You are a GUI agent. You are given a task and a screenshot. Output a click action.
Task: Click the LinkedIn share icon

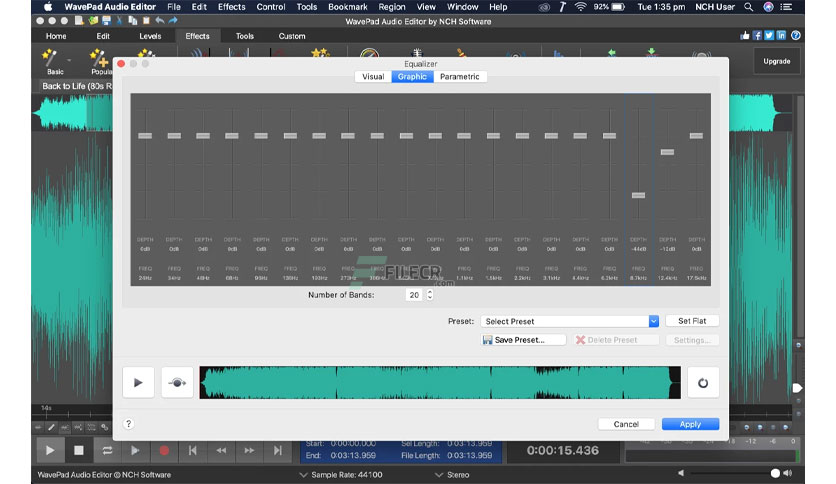[x=781, y=36]
